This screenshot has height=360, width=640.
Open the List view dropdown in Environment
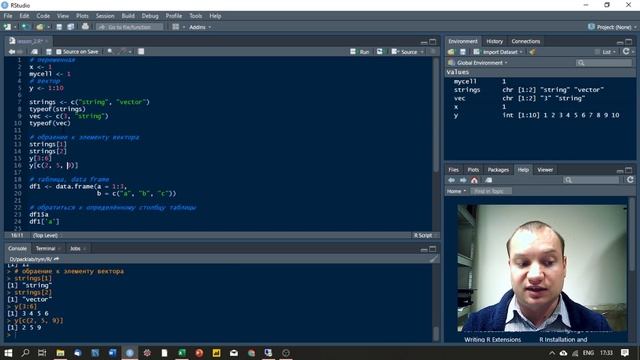[606, 52]
